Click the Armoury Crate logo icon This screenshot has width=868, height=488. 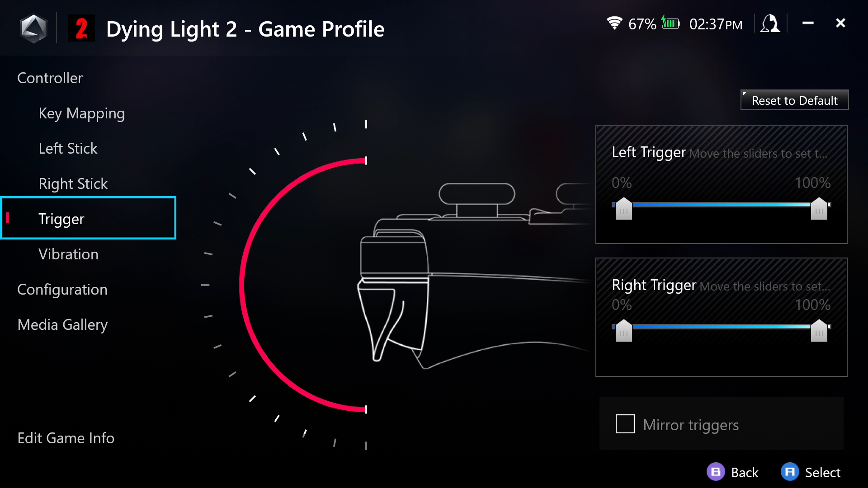point(34,28)
